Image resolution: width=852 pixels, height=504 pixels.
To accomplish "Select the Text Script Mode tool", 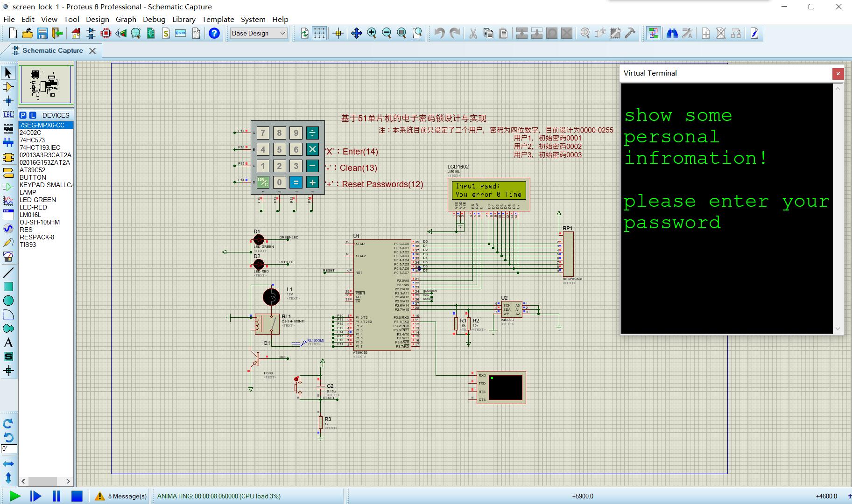I will [x=8, y=129].
